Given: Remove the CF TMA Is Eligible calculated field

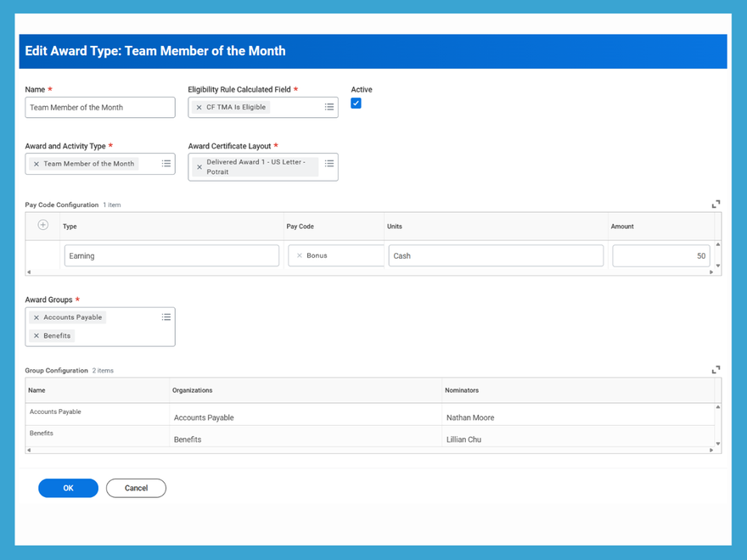Looking at the screenshot, I should [x=199, y=106].
